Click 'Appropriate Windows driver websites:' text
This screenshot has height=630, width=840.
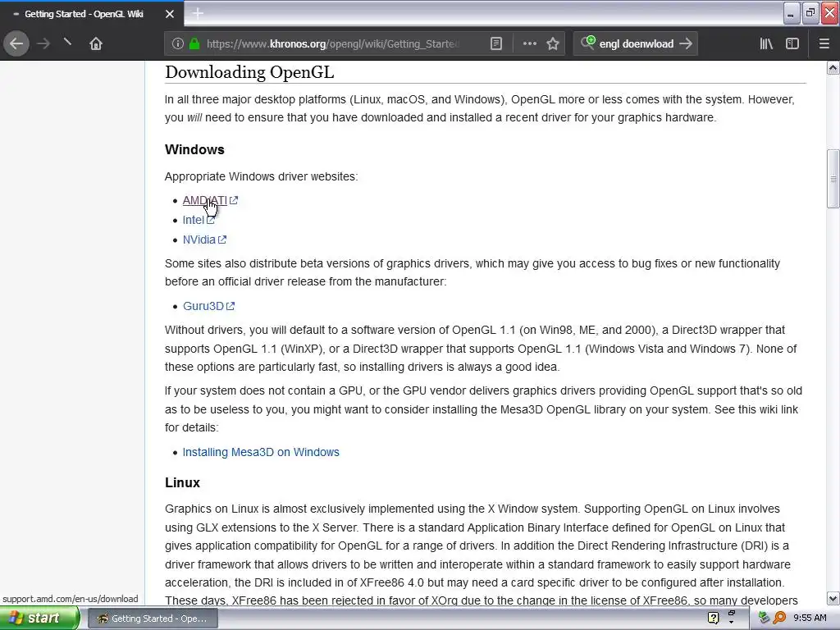pyautogui.click(x=261, y=177)
